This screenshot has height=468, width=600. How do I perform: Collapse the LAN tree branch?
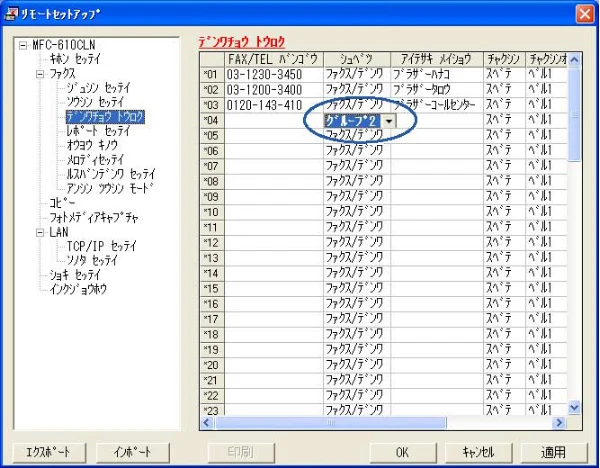click(x=40, y=232)
